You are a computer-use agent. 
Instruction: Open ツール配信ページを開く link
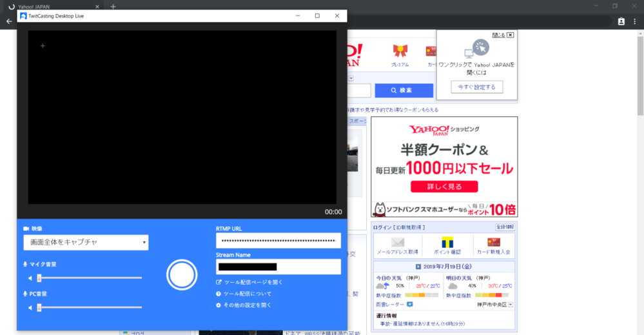pyautogui.click(x=253, y=282)
